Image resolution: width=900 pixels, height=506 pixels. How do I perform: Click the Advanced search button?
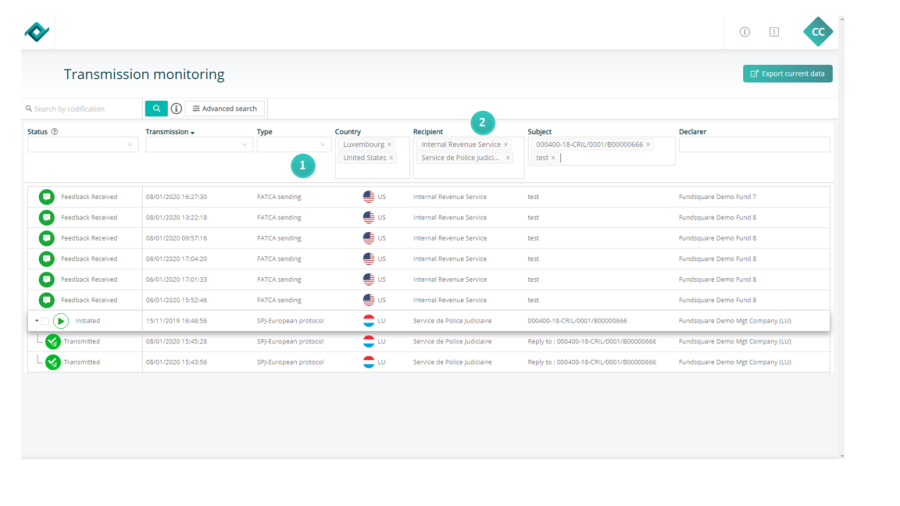225,108
